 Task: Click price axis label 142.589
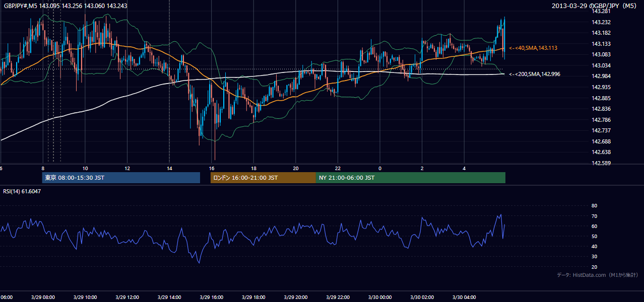[601, 163]
